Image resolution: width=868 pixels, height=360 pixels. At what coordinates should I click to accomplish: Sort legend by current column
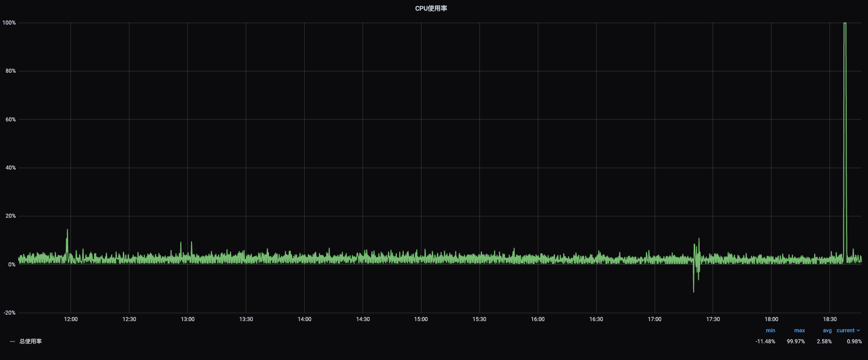coord(848,330)
